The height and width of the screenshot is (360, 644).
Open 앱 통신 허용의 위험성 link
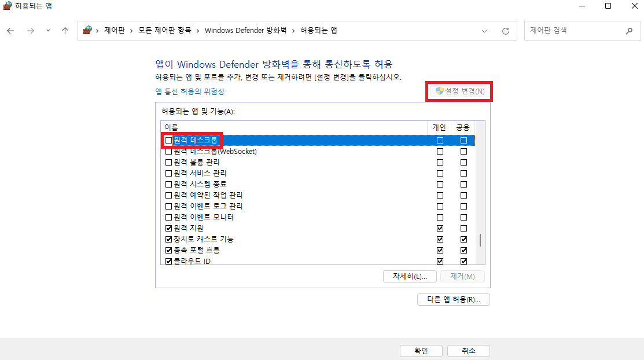click(x=190, y=91)
